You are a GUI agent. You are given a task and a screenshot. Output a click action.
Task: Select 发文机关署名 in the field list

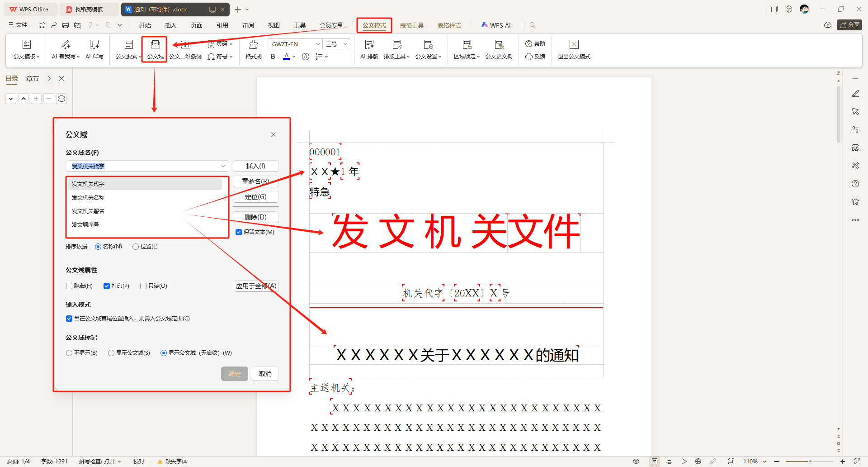pyautogui.click(x=88, y=211)
